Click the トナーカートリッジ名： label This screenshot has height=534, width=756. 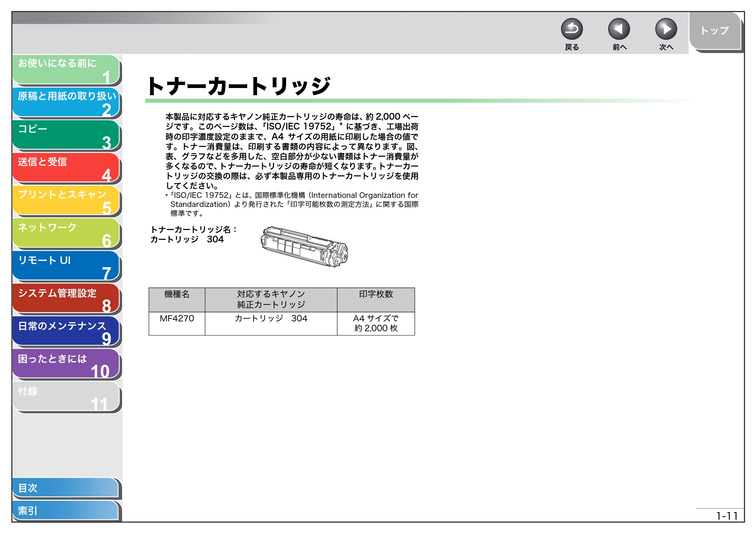tap(194, 230)
